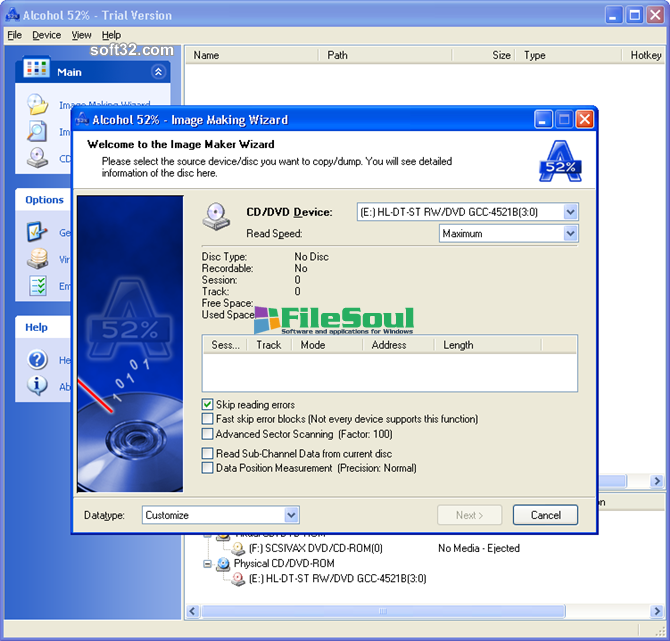Screen dimensions: 670x641
Task: Expand the Read Speed Maximum dropdown
Action: click(x=570, y=234)
